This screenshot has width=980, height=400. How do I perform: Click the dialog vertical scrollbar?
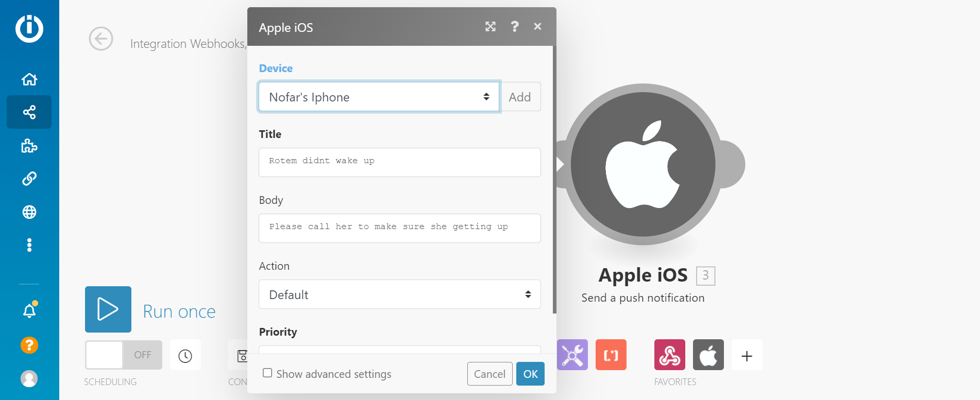point(554,179)
